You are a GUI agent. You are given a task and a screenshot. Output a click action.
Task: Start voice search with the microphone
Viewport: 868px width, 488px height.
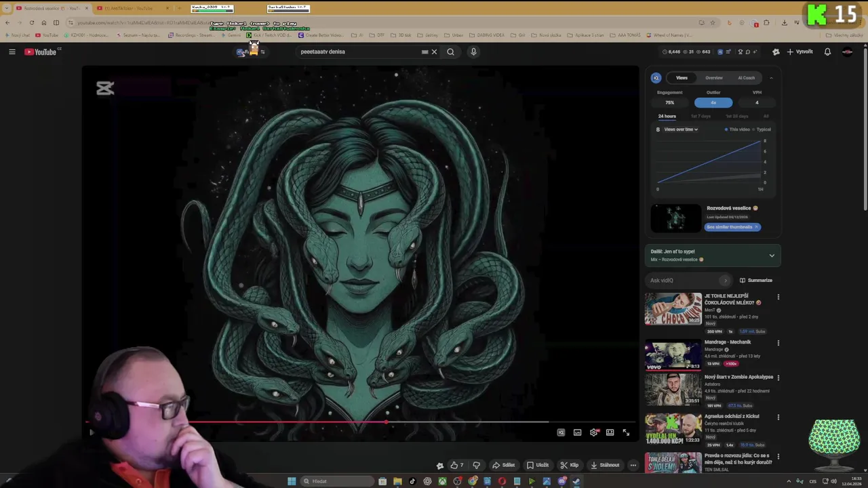(473, 52)
